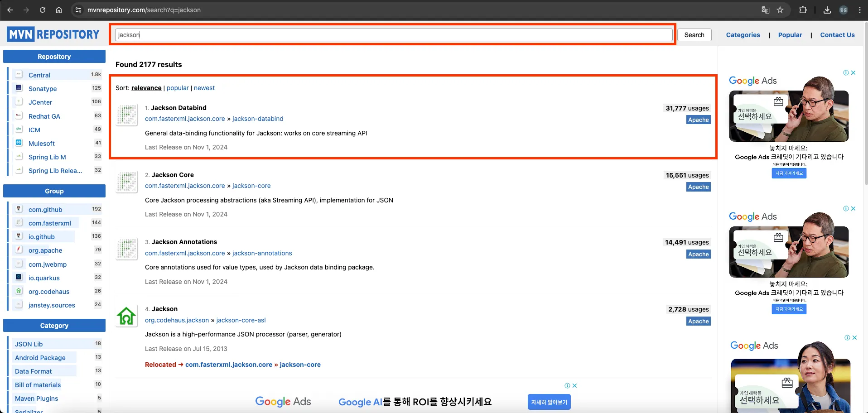Go to the browser home page icon
This screenshot has height=413, width=868.
pos(59,10)
